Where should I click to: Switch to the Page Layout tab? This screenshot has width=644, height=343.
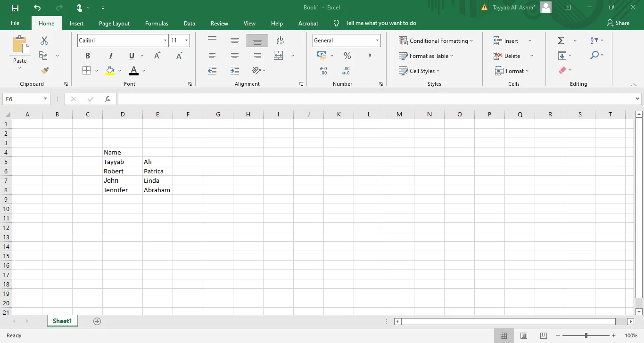pyautogui.click(x=114, y=24)
